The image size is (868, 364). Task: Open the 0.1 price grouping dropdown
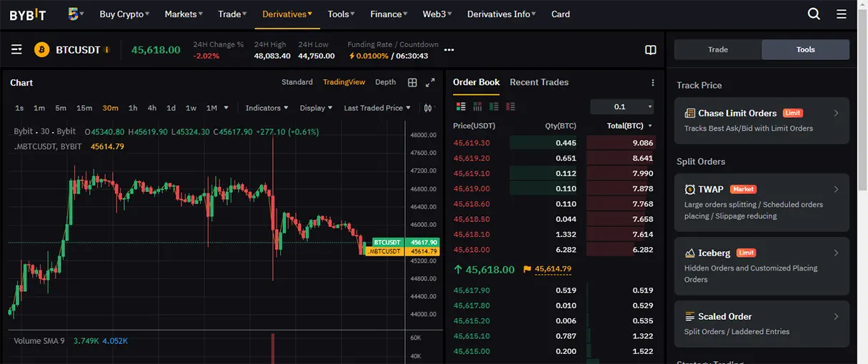[622, 106]
